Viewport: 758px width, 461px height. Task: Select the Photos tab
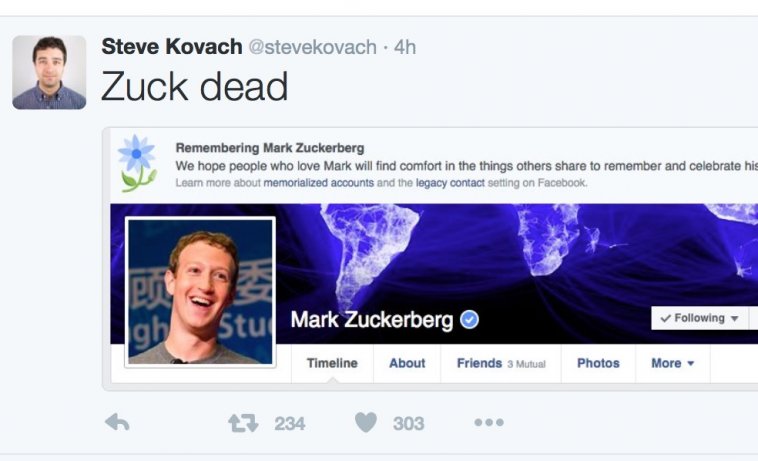coord(598,363)
